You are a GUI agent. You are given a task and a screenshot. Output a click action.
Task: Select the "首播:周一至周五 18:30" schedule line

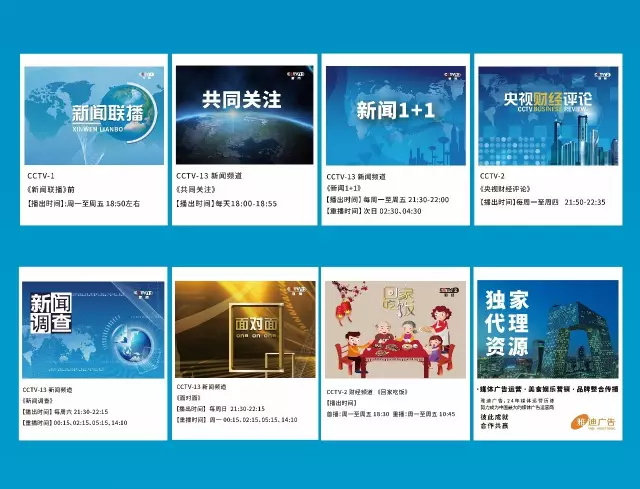[x=358, y=414]
